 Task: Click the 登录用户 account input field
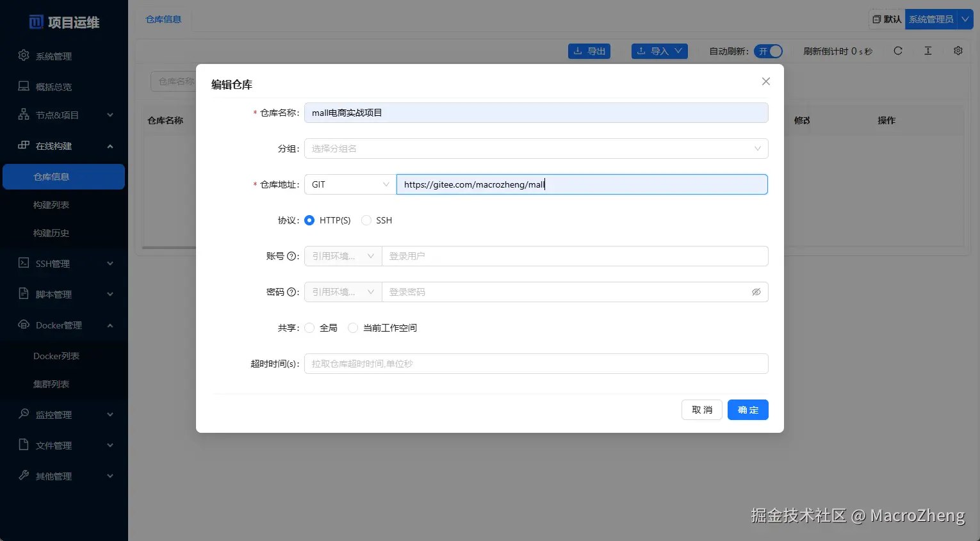tap(575, 256)
